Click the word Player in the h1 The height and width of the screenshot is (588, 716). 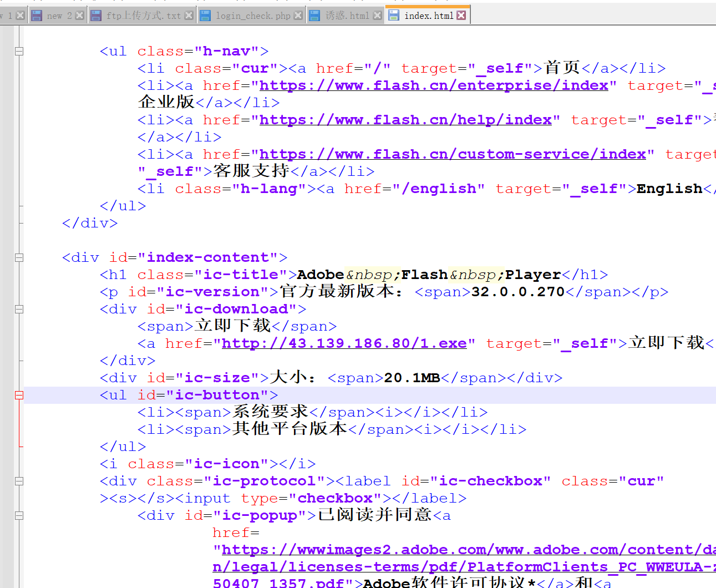(x=533, y=275)
